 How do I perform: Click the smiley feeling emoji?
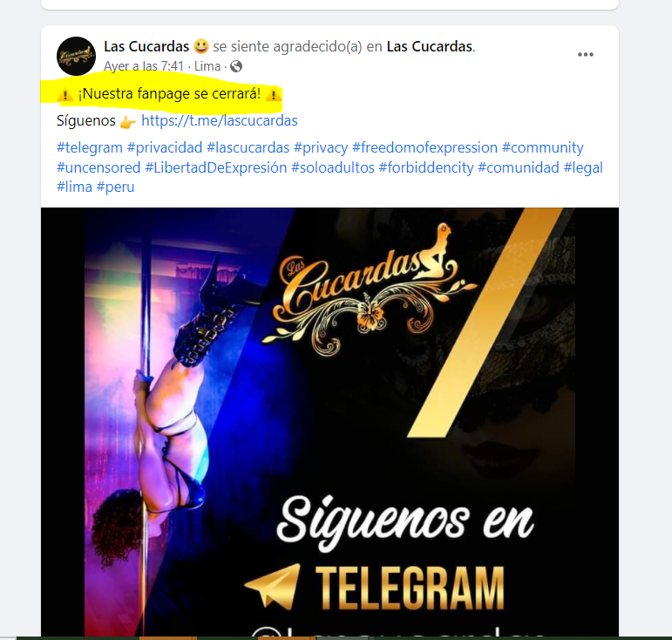point(201,46)
